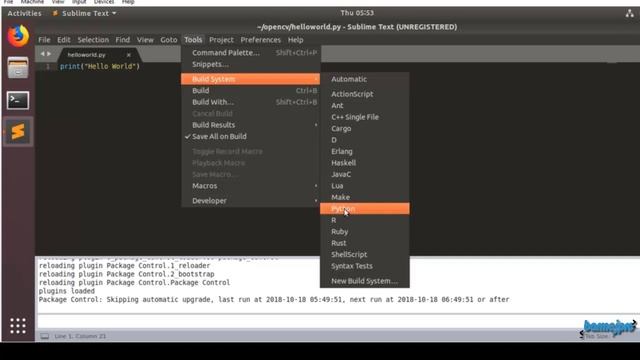Click the Build menu item
This screenshot has width=640, height=360.
pyautogui.click(x=251, y=90)
